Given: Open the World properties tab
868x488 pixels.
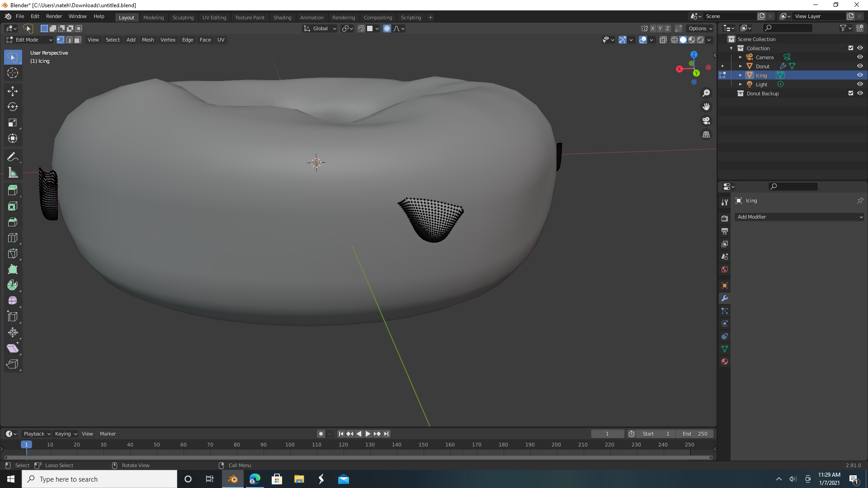Looking at the screenshot, I should 725,270.
